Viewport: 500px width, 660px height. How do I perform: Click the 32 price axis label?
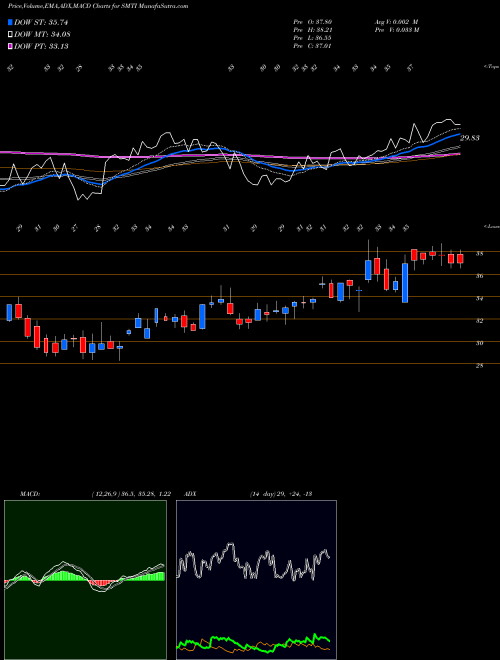[x=479, y=321]
